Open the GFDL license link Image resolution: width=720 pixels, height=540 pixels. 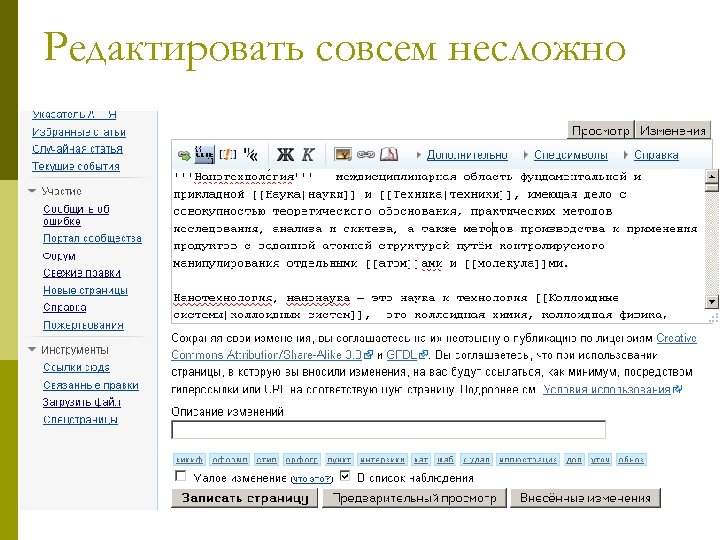point(402,355)
